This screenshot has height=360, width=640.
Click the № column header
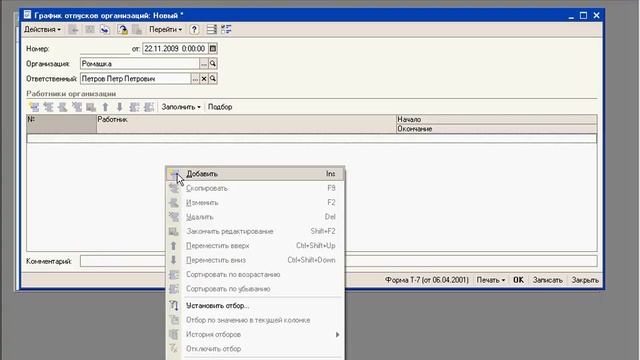pos(61,124)
